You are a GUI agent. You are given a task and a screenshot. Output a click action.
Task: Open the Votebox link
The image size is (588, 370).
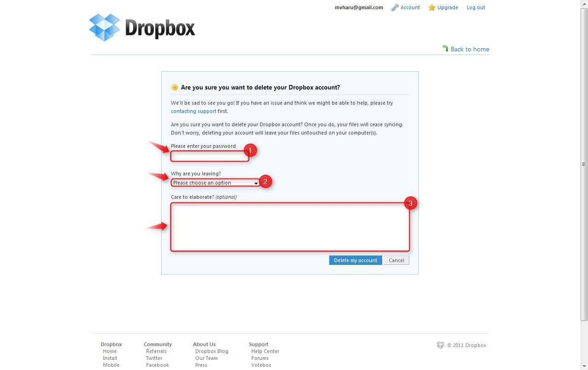click(x=261, y=365)
